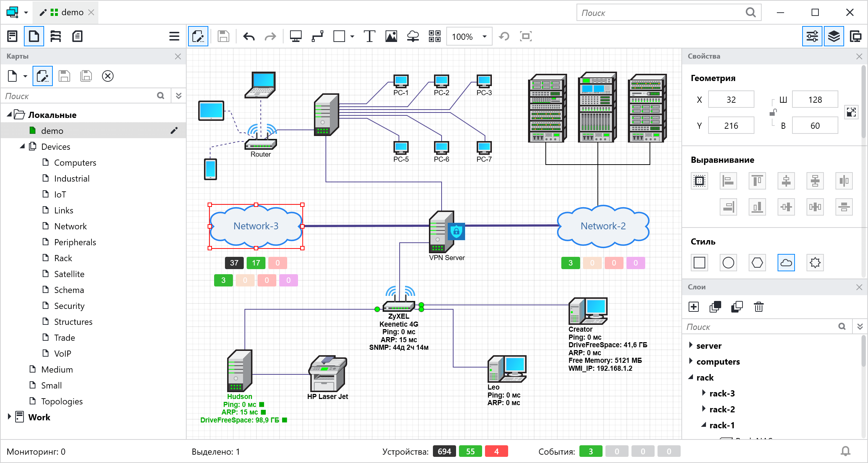Open the 100% zoom dropdown
Image resolution: width=868 pixels, height=463 pixels.
(484, 37)
